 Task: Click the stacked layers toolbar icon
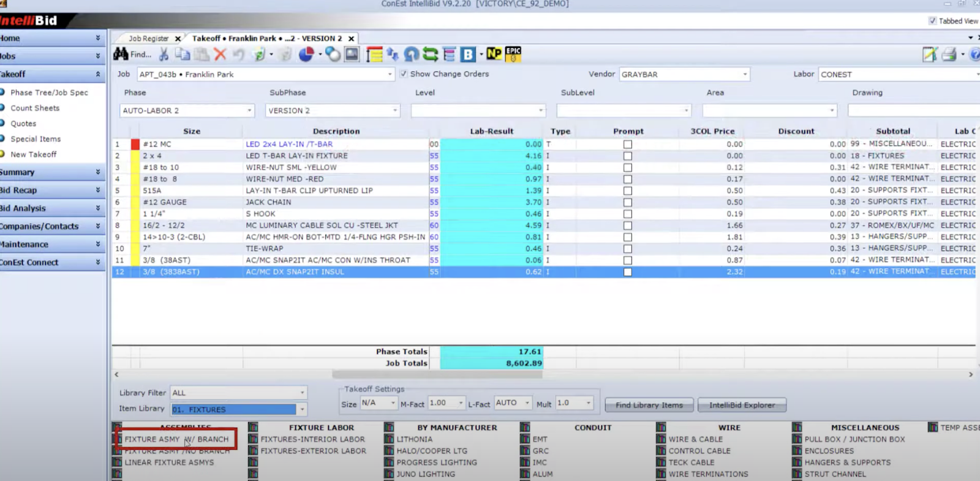(x=450, y=55)
